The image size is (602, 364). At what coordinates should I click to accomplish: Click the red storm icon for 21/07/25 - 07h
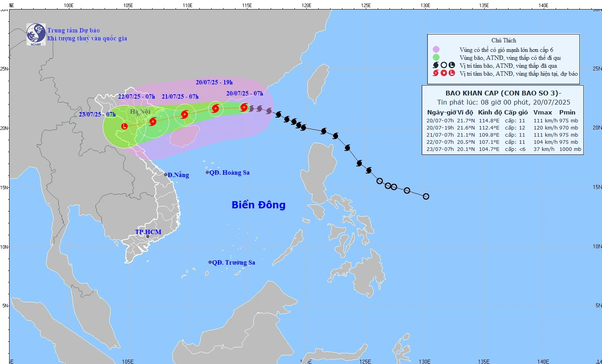(x=185, y=115)
